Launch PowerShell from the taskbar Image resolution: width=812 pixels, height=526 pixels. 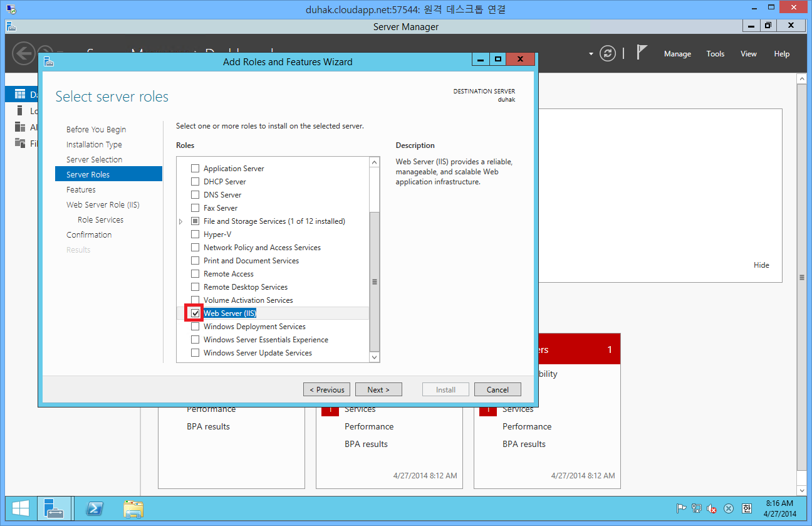tap(95, 508)
